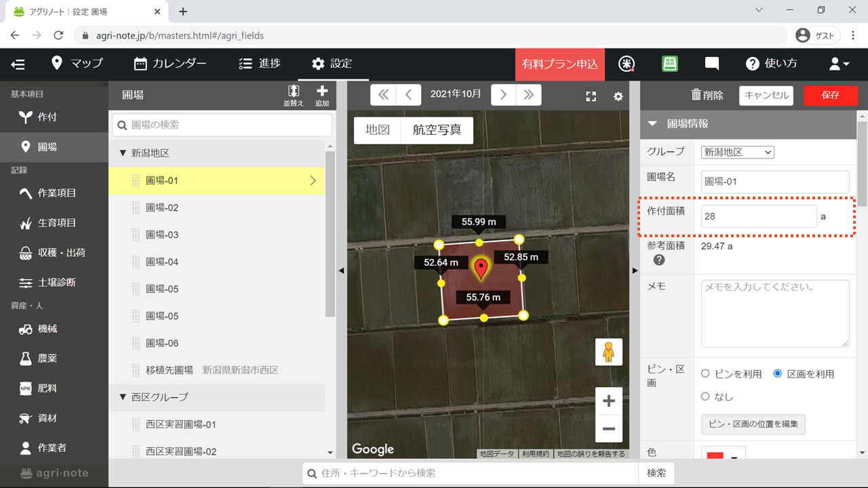Click the Street View pegman icon
This screenshot has height=488, width=868.
point(608,352)
